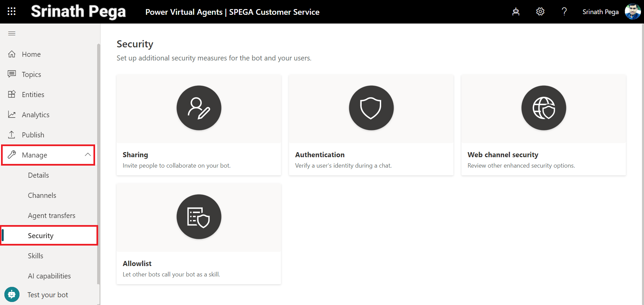Click the Test your bot button
Screen dimensions: 644x305
coord(47,295)
